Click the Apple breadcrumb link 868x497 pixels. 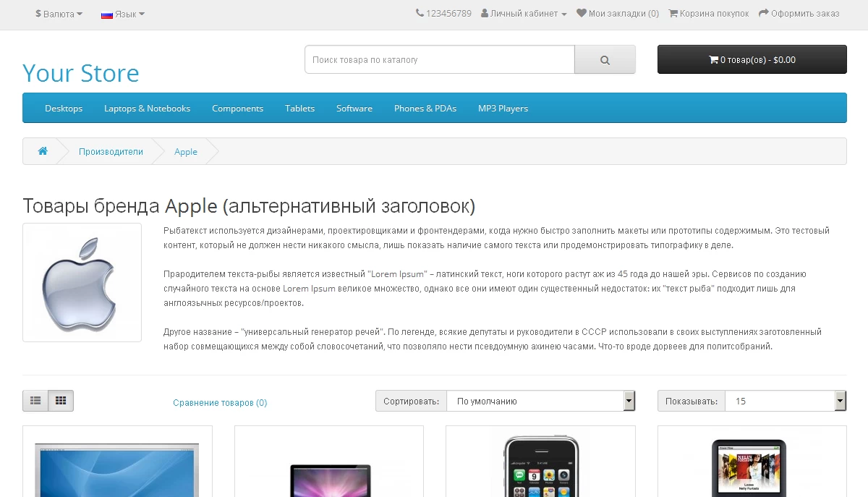(186, 151)
